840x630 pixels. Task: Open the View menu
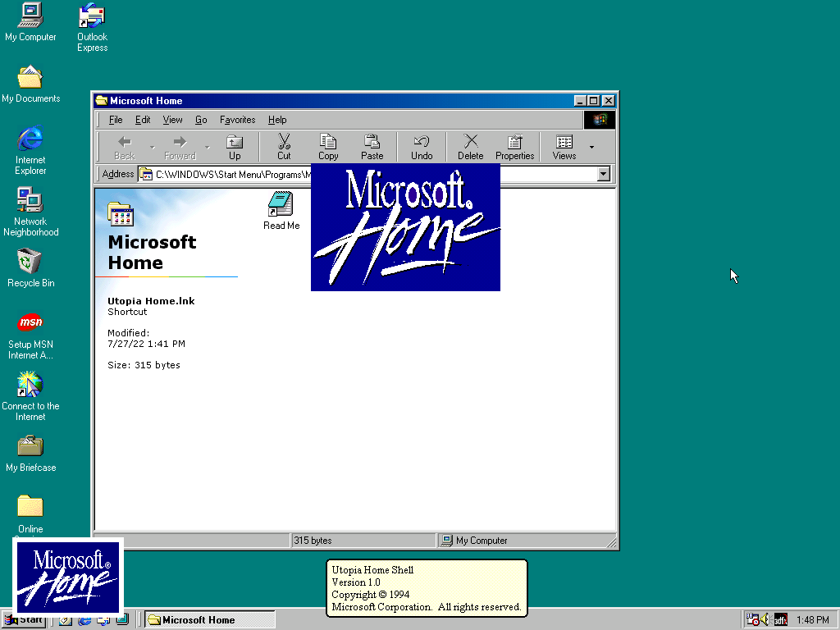172,120
